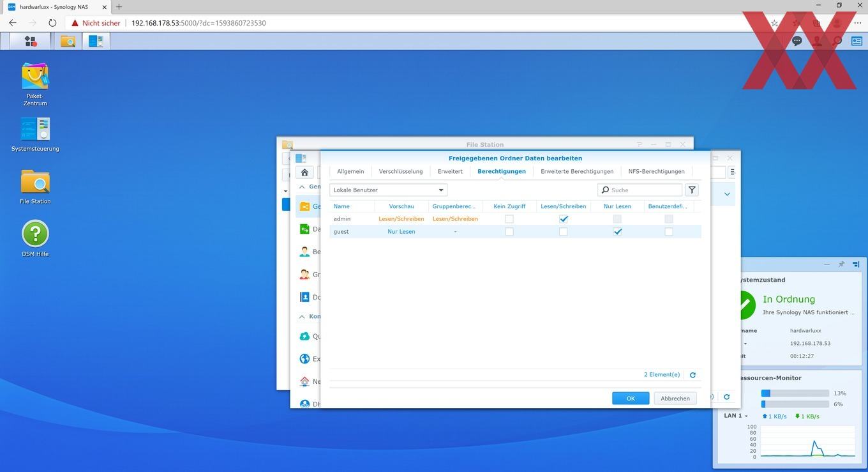This screenshot has width=868, height=472.
Task: Open the NFS-Berechtigungen tab
Action: (656, 171)
